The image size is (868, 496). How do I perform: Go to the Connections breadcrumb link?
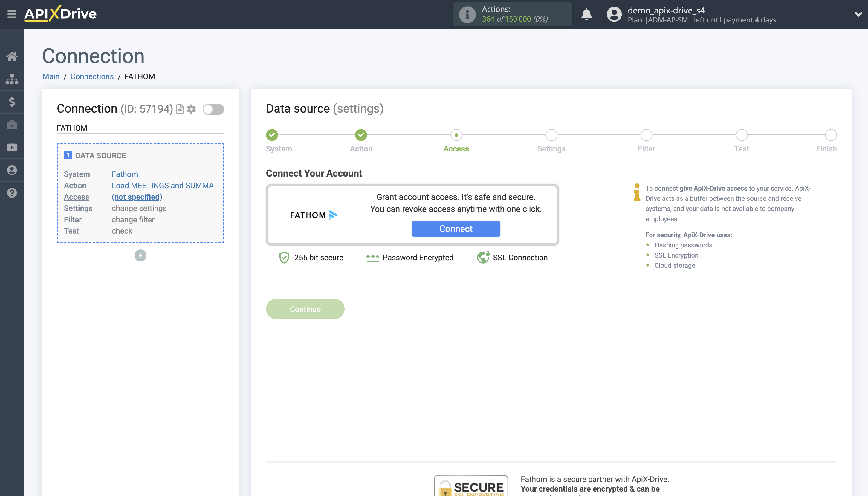tap(92, 76)
